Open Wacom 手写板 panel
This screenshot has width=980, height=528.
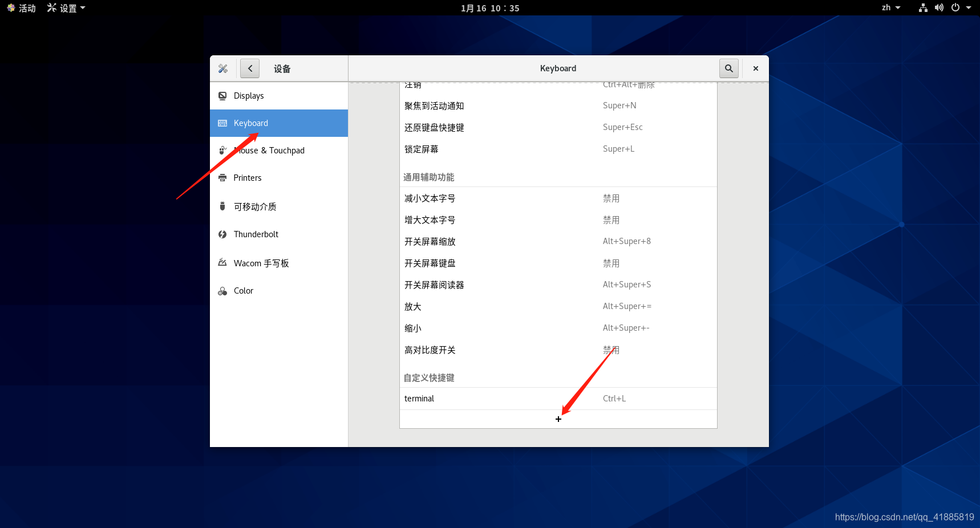pyautogui.click(x=279, y=263)
